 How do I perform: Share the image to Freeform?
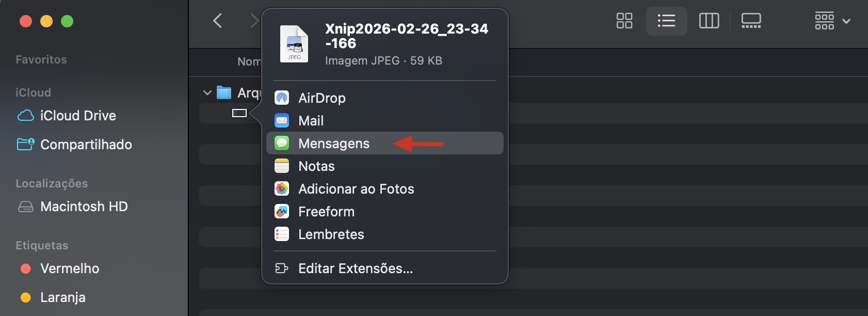[326, 211]
